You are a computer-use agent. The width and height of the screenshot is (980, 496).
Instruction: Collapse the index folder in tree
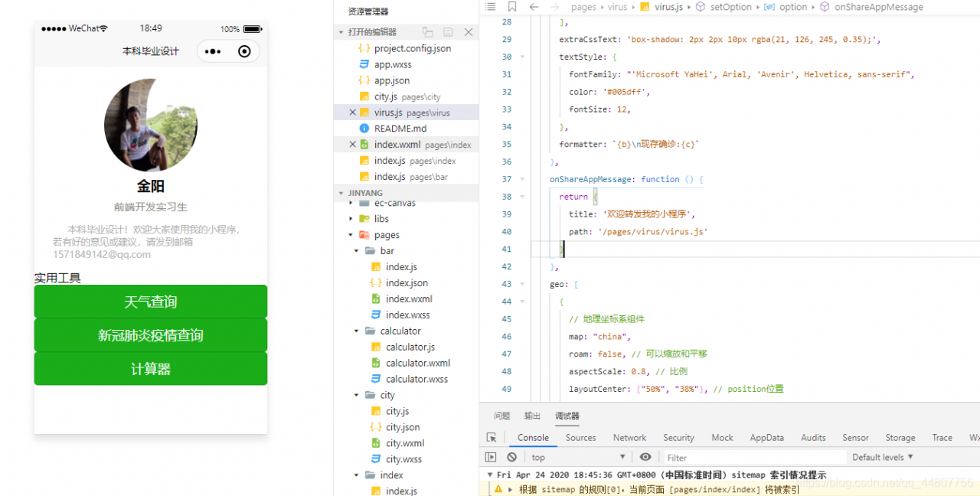tap(357, 476)
